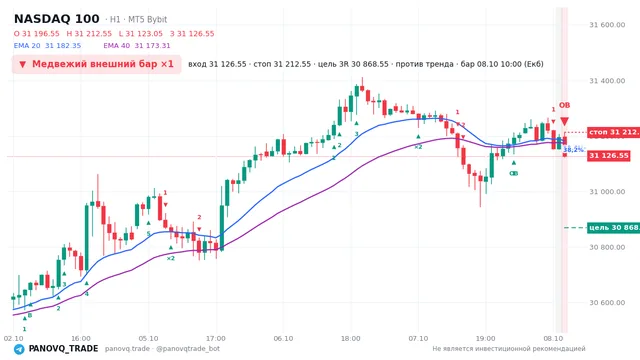The image size is (640, 360).
Task: Click the open price O 31 196.55
Action: 37,33
